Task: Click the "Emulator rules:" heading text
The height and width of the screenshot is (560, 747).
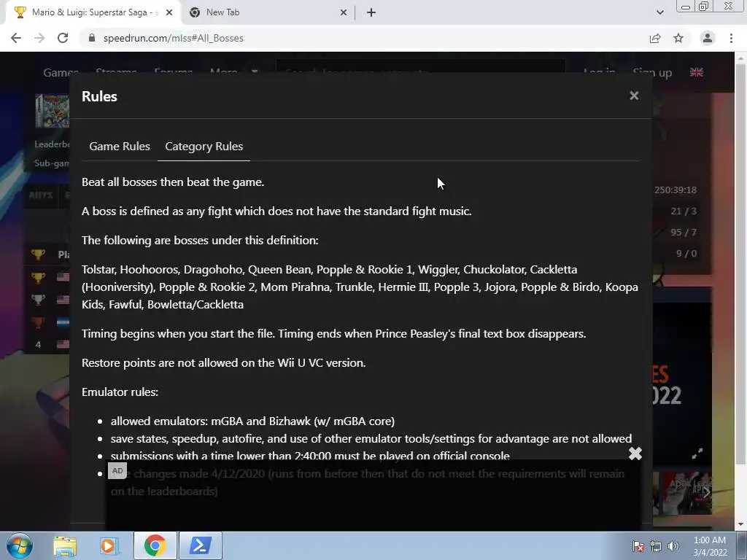Action: (120, 392)
